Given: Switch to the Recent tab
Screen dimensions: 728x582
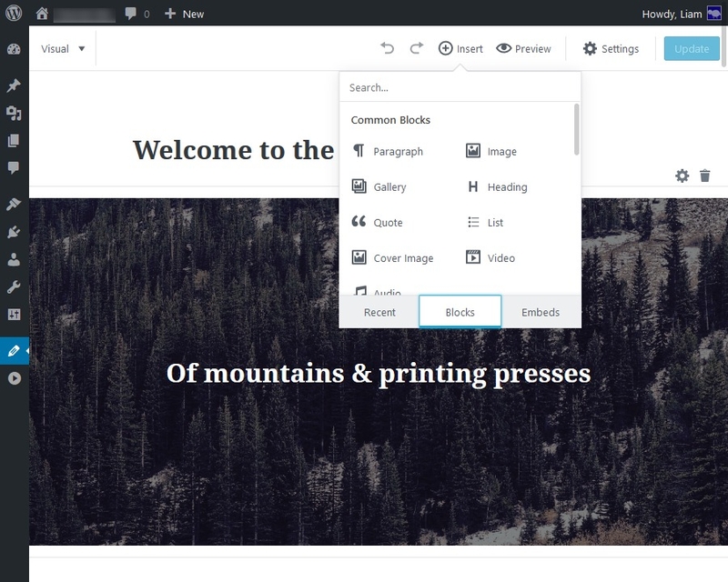Looking at the screenshot, I should (x=379, y=312).
